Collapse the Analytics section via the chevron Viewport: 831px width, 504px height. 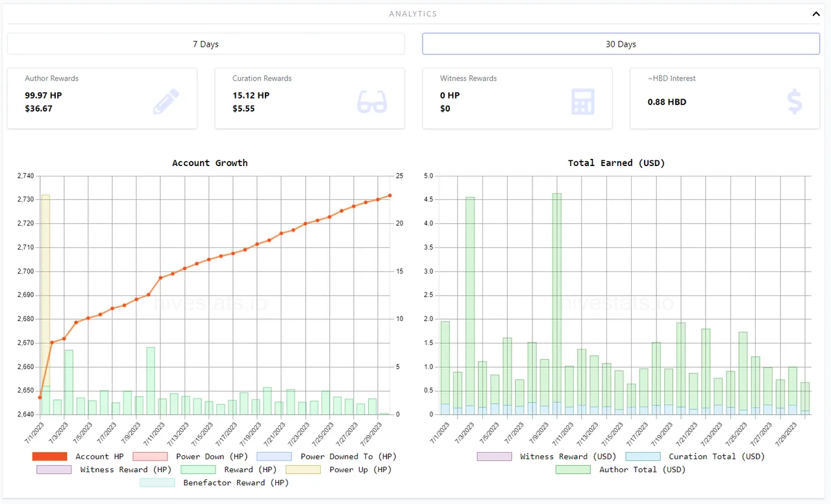pos(816,13)
